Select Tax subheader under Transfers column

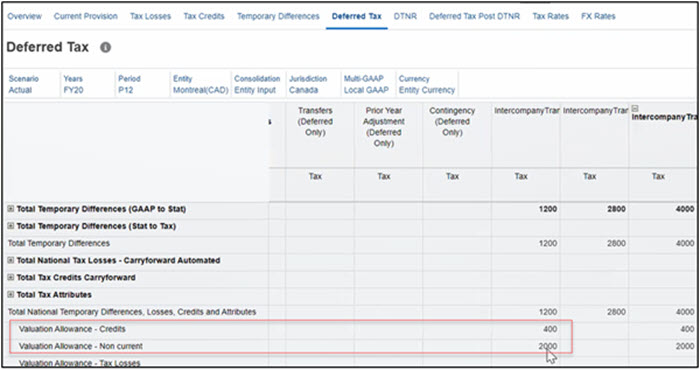click(315, 176)
